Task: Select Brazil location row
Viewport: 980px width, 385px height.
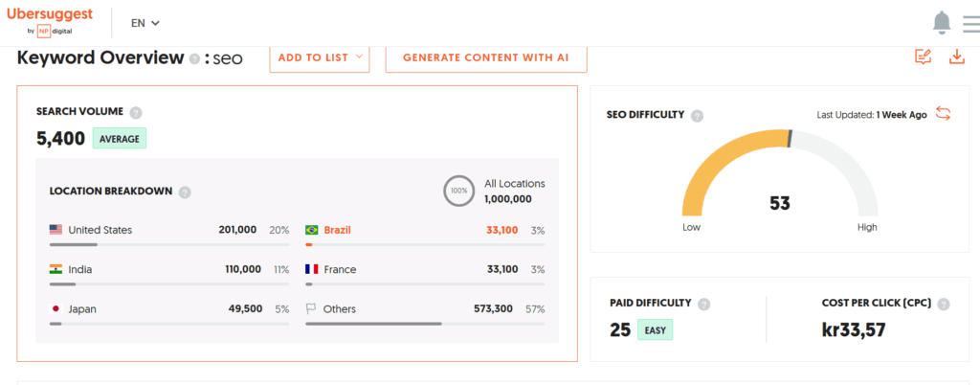Action: coord(424,230)
